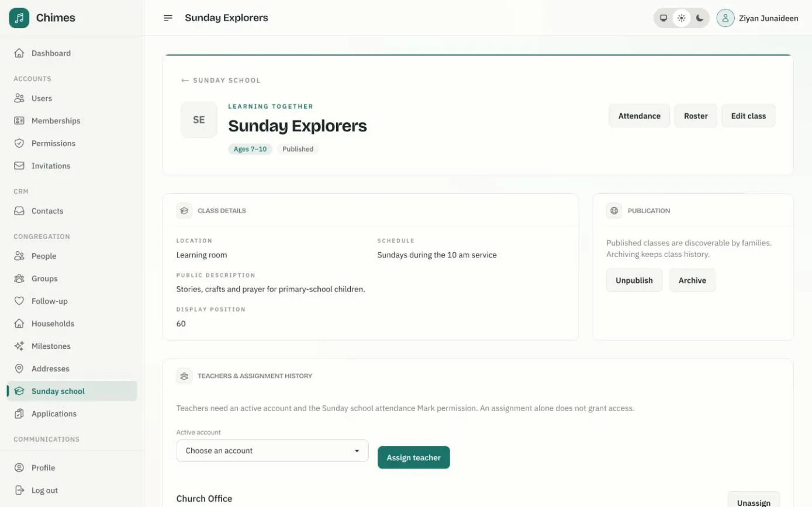
Task: Click the Applications clipboard icon
Action: coord(19,414)
